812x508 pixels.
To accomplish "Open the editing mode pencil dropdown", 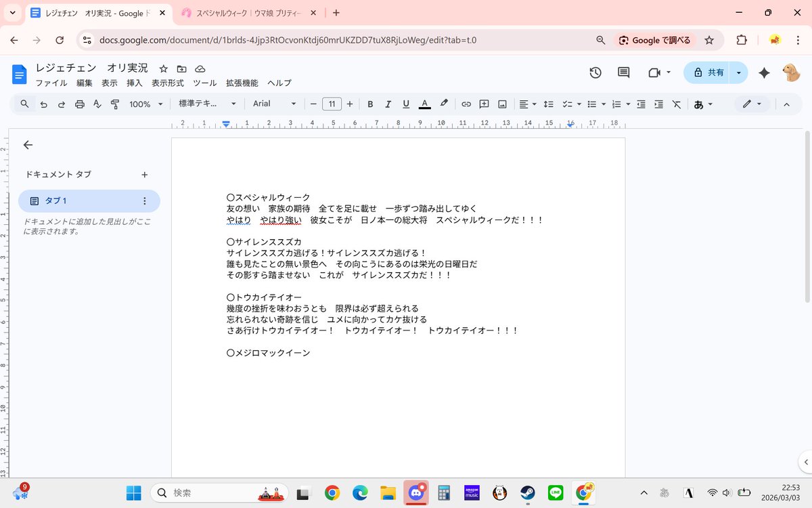I will click(x=752, y=104).
